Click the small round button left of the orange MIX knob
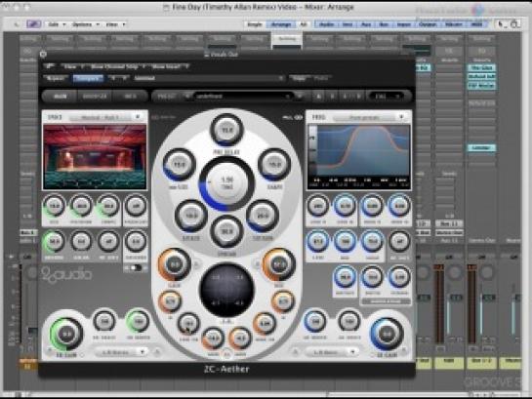 pos(257,263)
